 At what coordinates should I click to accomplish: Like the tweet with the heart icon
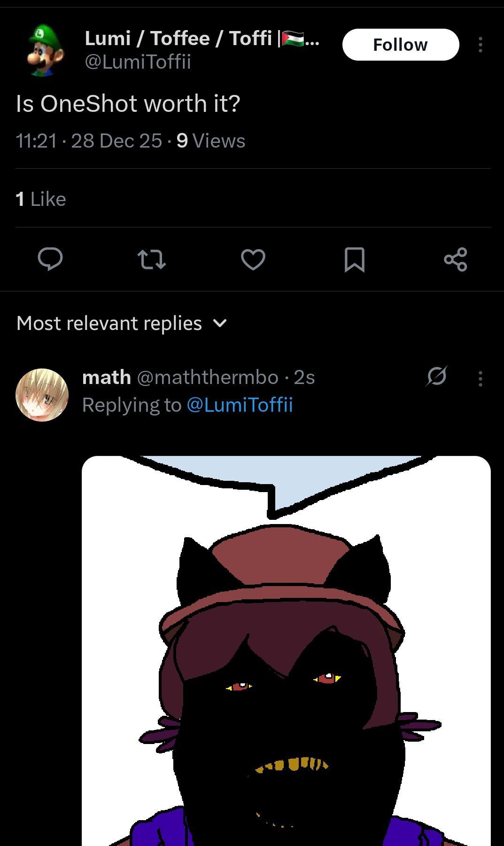(x=253, y=259)
